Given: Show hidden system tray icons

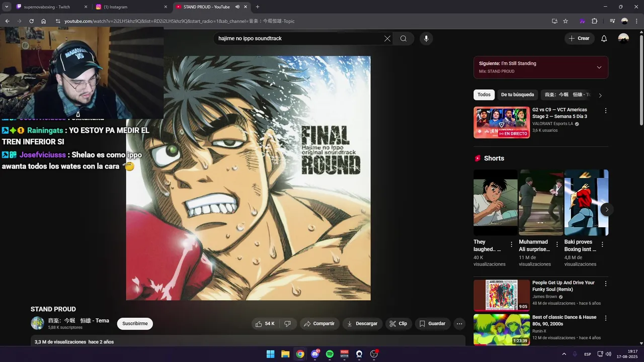Looking at the screenshot, I should pyautogui.click(x=564, y=354).
